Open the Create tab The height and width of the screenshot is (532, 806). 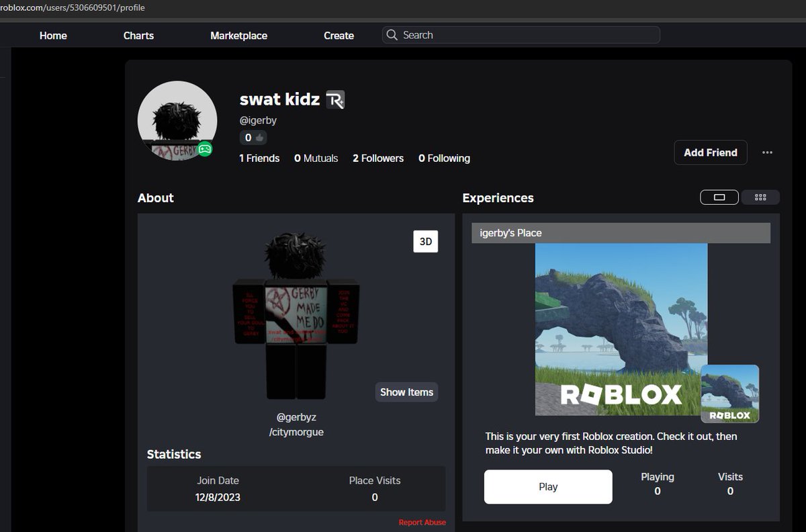[x=339, y=36]
